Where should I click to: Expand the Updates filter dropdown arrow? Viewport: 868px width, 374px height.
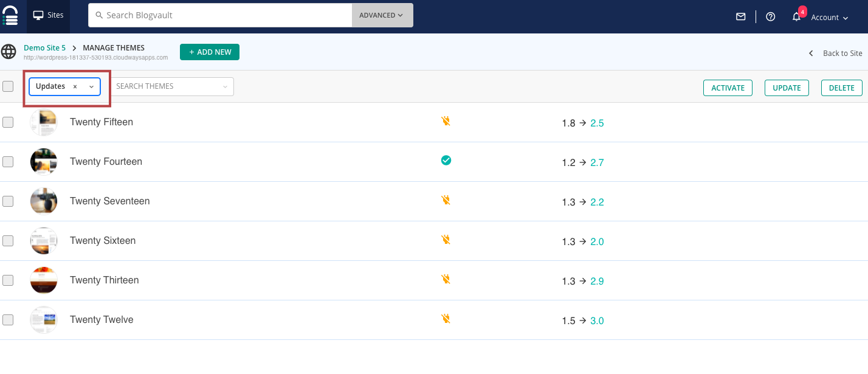click(x=91, y=86)
